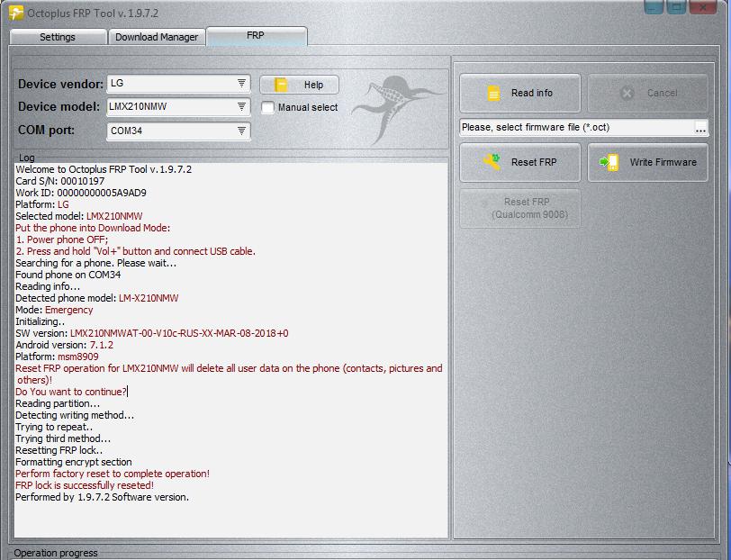This screenshot has width=731, height=560.
Task: Click the 'Operation progress' label
Action: coord(56,553)
